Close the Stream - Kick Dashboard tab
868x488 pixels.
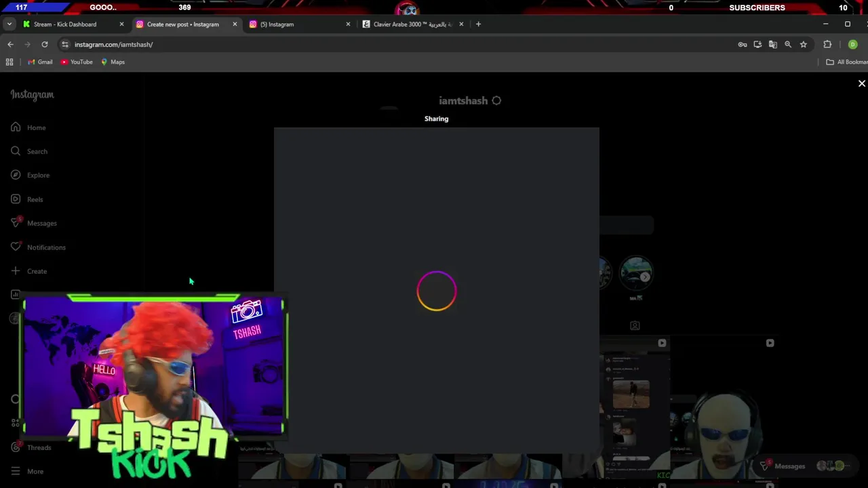(x=121, y=24)
